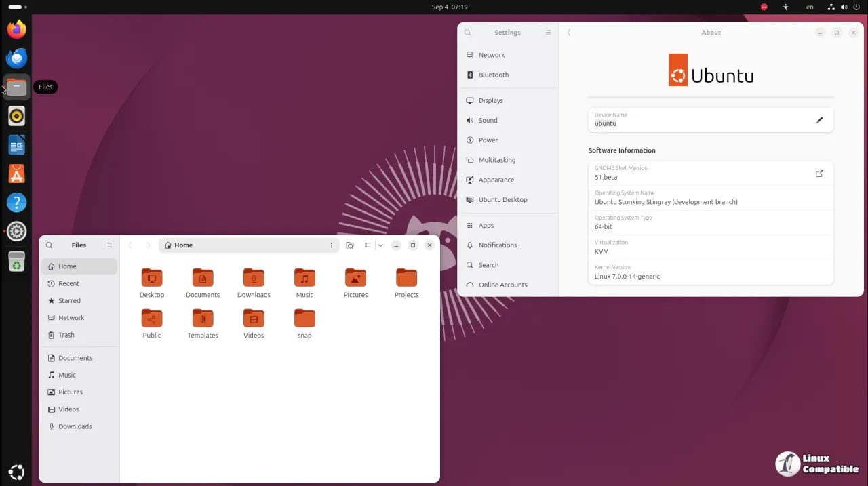Image resolution: width=868 pixels, height=486 pixels.
Task: Open Templates folder
Action: pyautogui.click(x=203, y=323)
